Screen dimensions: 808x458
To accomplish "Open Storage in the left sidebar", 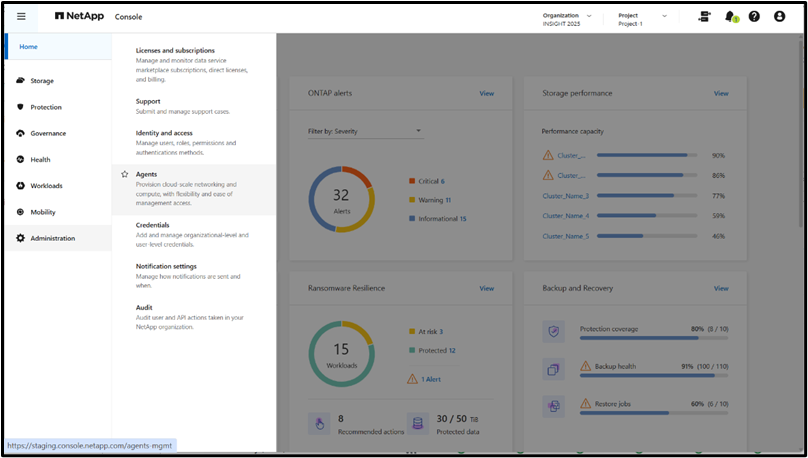I will [42, 81].
